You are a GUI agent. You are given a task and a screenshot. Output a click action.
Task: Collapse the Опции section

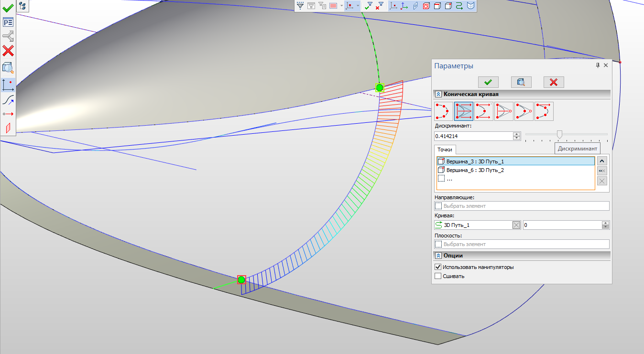[x=438, y=256]
